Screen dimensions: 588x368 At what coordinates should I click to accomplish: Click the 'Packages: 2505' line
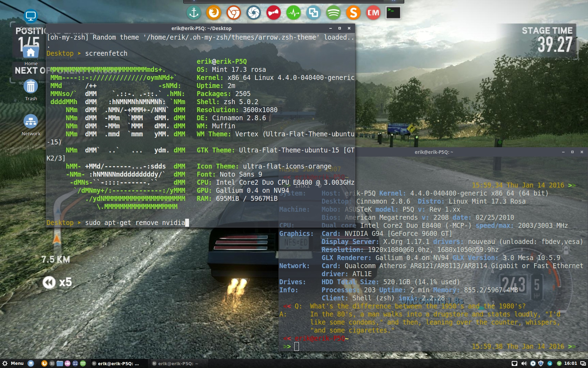click(x=224, y=94)
